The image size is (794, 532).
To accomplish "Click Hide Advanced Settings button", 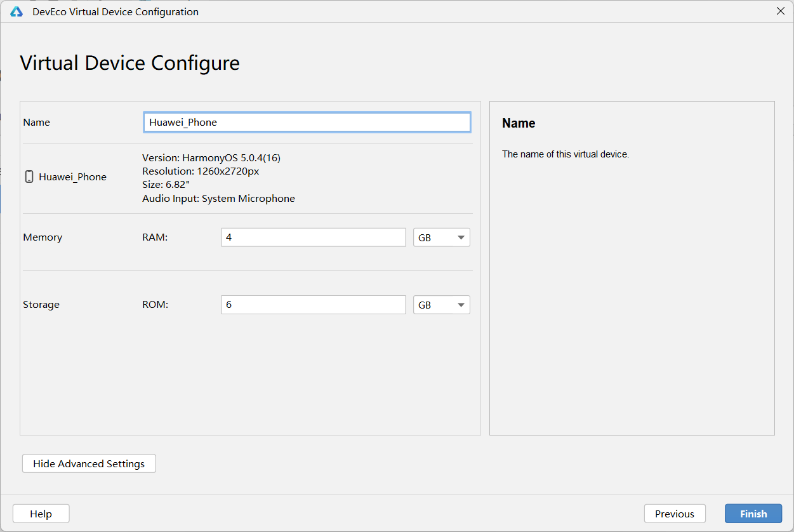I will pos(89,463).
